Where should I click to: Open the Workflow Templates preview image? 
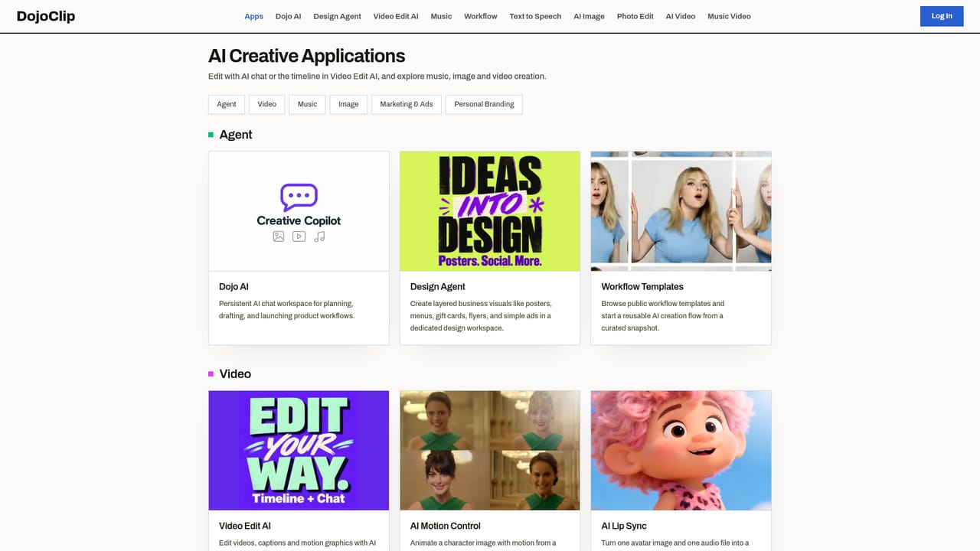tap(681, 211)
